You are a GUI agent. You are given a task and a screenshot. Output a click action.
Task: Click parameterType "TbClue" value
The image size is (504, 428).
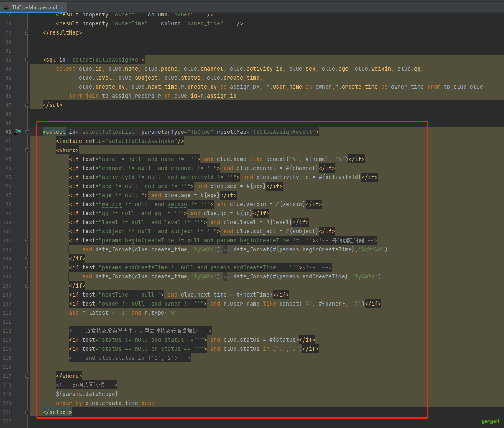pyautogui.click(x=200, y=132)
